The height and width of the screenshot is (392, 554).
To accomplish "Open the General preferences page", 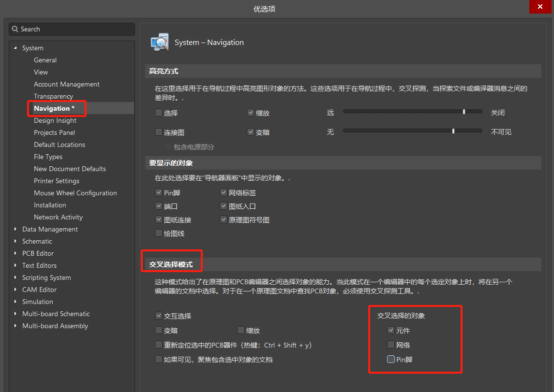I will pos(45,60).
